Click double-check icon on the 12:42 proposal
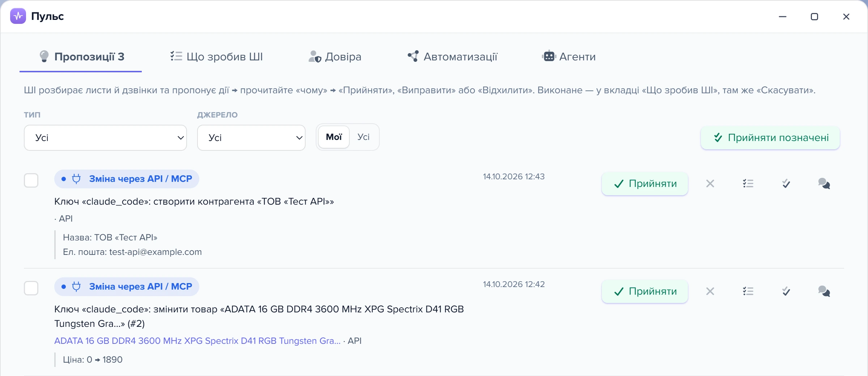The width and height of the screenshot is (868, 376). (x=786, y=291)
